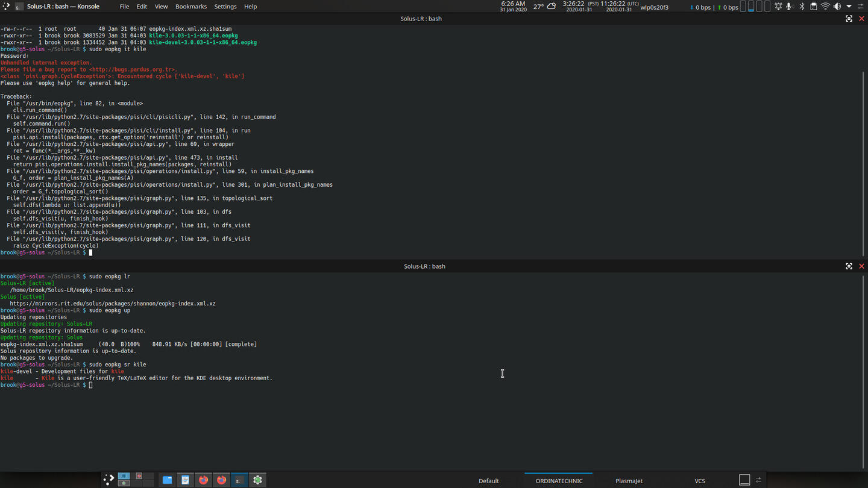868x488 pixels.
Task: Open the View menu
Action: pos(162,7)
